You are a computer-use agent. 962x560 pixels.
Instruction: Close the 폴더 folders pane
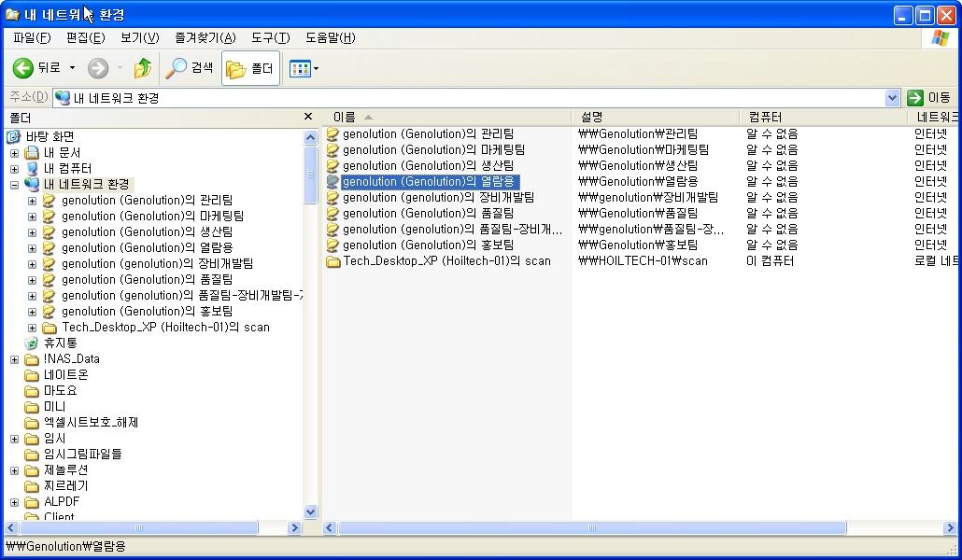[308, 117]
